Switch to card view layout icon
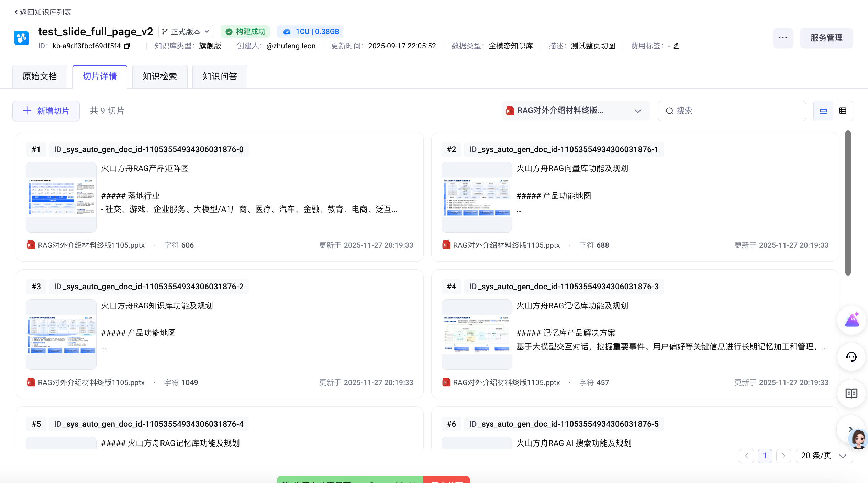The image size is (868, 483). (x=823, y=111)
